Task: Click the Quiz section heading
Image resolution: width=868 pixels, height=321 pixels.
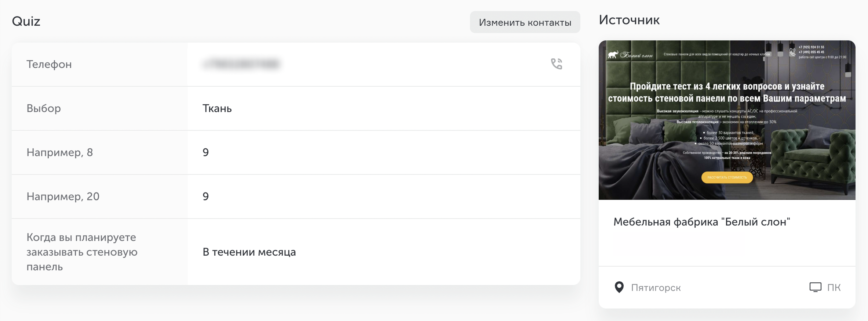Action: 26,21
